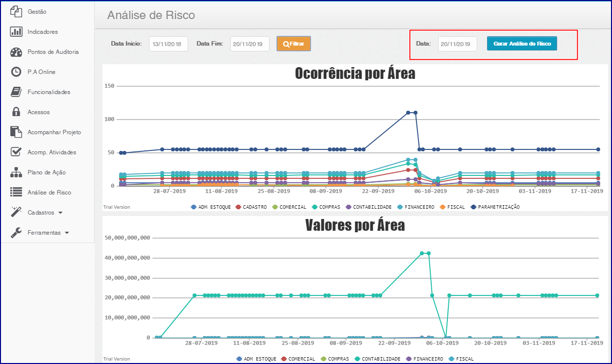The width and height of the screenshot is (612, 364).
Task: Navigate to Pontos de Auditoria
Action: click(x=53, y=52)
